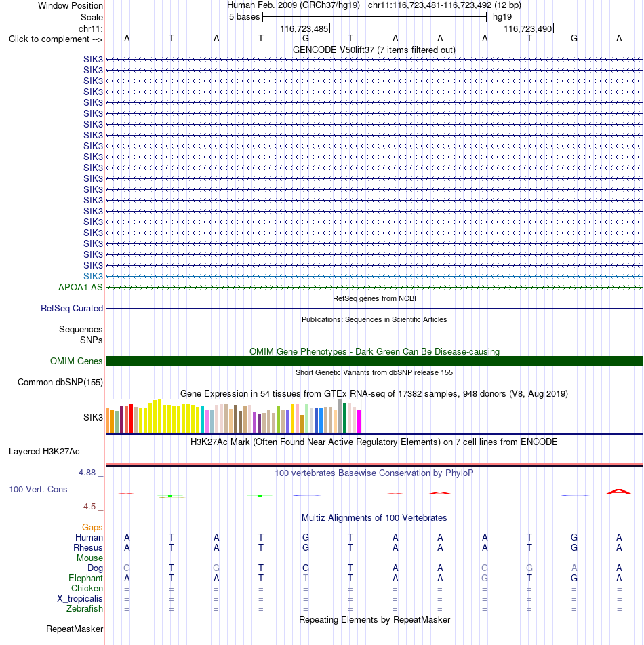
Task: Click the -4.5 PhyloP lower scale value
Action: 88,507
